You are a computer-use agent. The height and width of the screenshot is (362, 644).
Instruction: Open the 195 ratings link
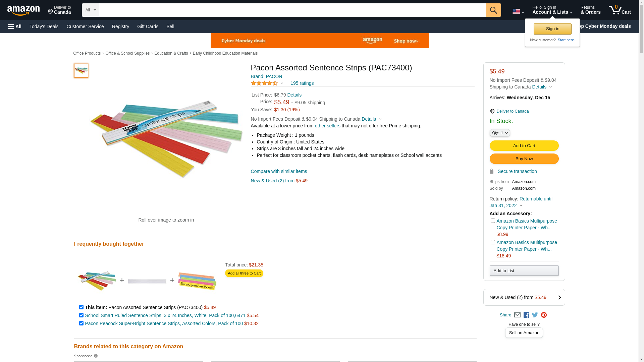[302, 83]
